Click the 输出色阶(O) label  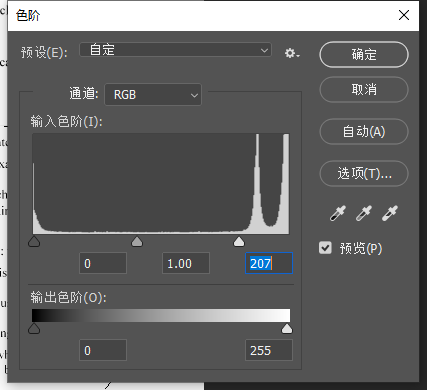[68, 297]
